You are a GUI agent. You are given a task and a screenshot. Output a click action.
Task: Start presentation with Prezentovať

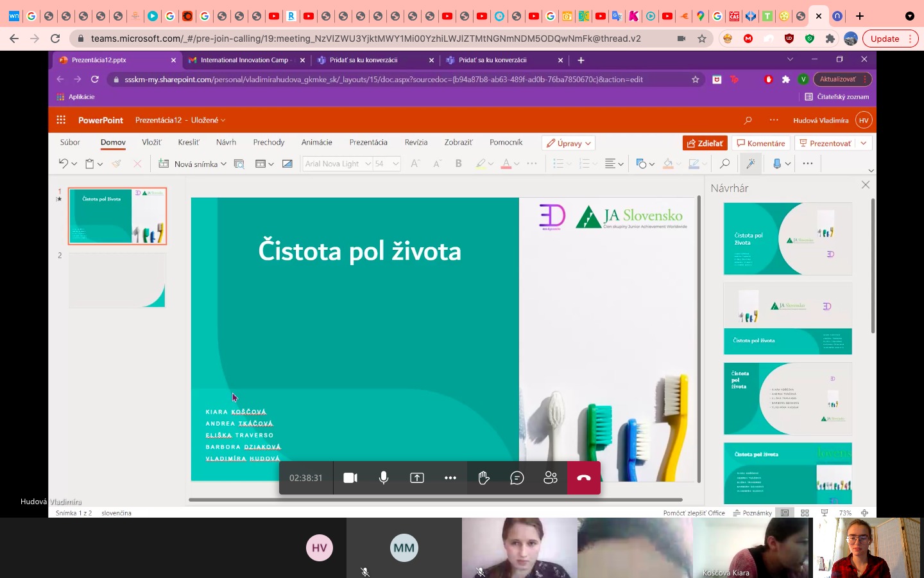click(x=825, y=143)
